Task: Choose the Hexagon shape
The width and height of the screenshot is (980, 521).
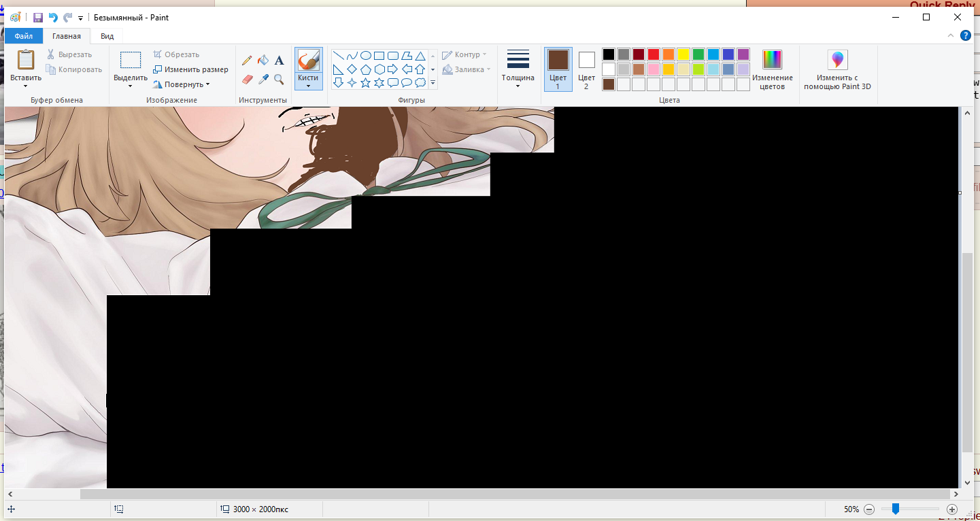Action: (379, 69)
